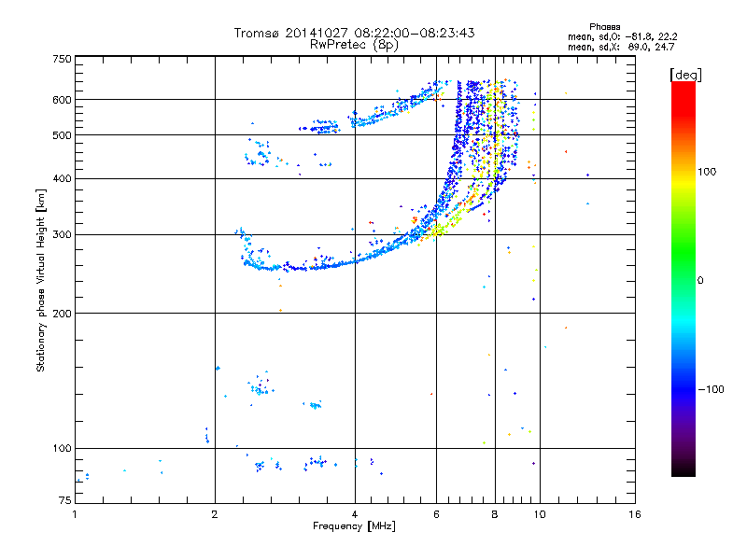The image size is (747, 560).
Task: Click the colorbar '100' tick label
Action: pos(707,172)
